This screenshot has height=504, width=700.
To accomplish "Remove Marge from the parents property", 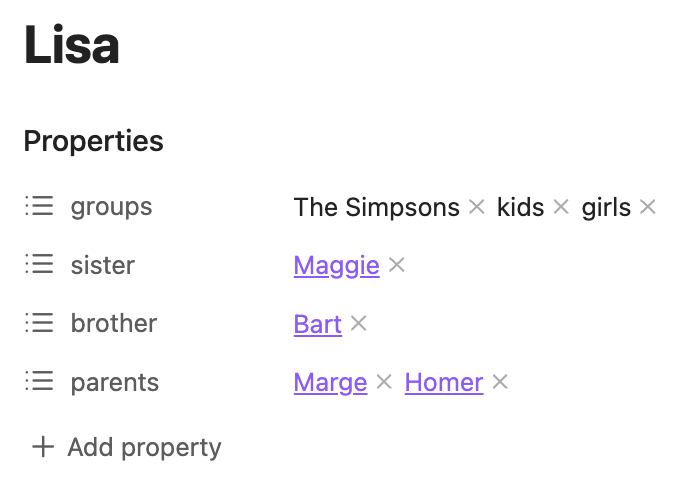I will 384,382.
